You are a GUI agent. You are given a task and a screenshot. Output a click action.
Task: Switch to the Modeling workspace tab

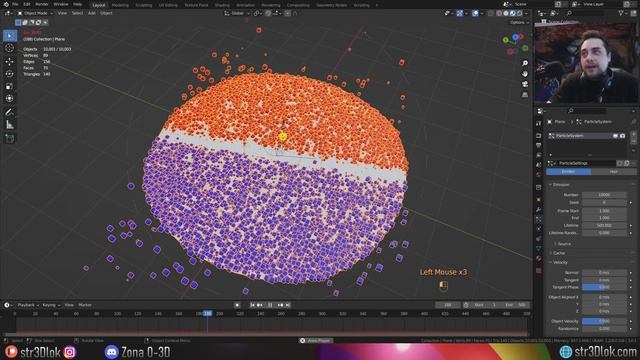pyautogui.click(x=120, y=5)
